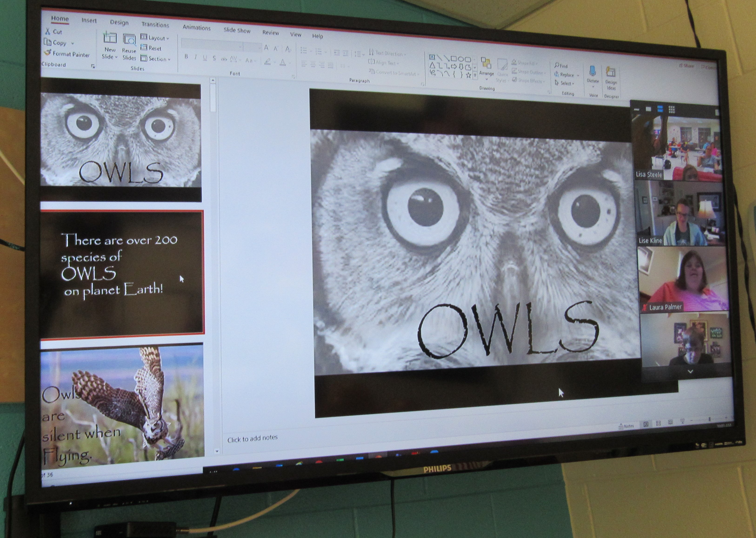This screenshot has width=756, height=538.
Task: Click the Text Highlight Color pen
Action: tap(267, 62)
